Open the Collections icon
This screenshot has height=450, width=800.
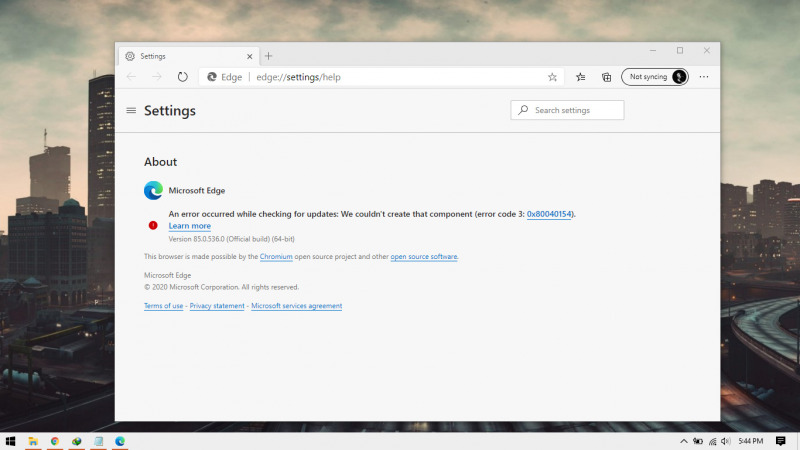606,77
